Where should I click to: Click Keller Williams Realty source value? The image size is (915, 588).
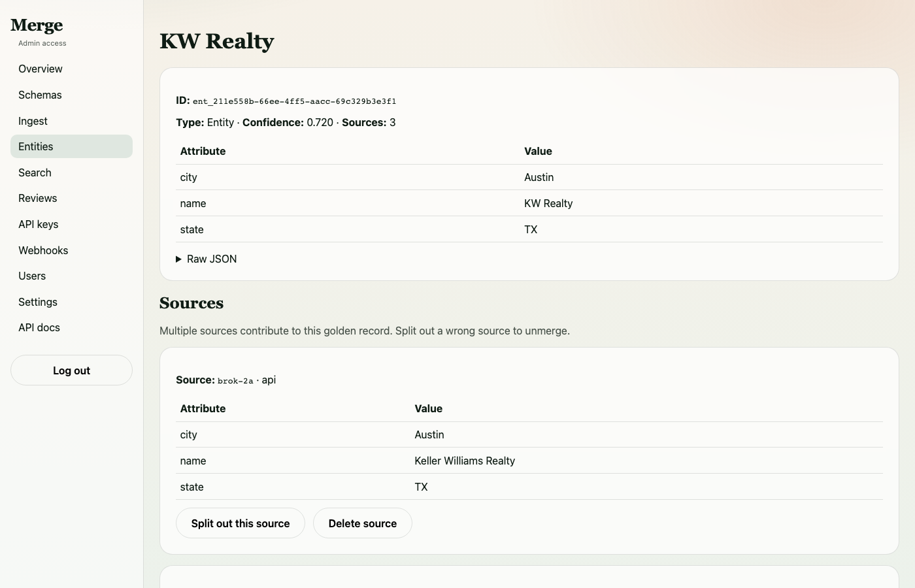click(x=465, y=461)
